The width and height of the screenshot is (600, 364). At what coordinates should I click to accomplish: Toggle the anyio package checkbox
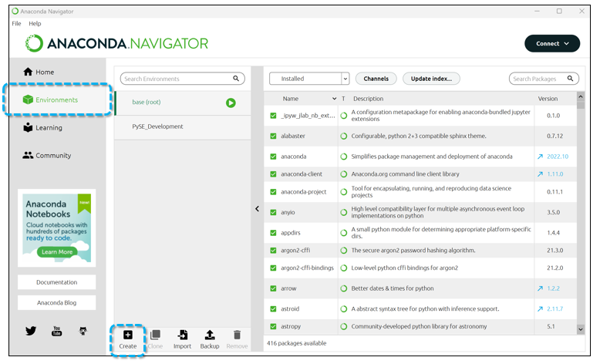point(273,212)
